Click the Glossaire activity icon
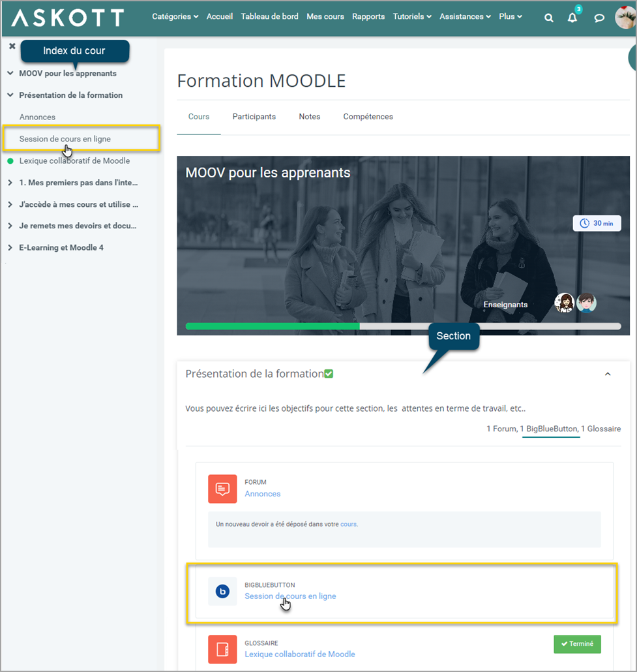 click(x=222, y=649)
